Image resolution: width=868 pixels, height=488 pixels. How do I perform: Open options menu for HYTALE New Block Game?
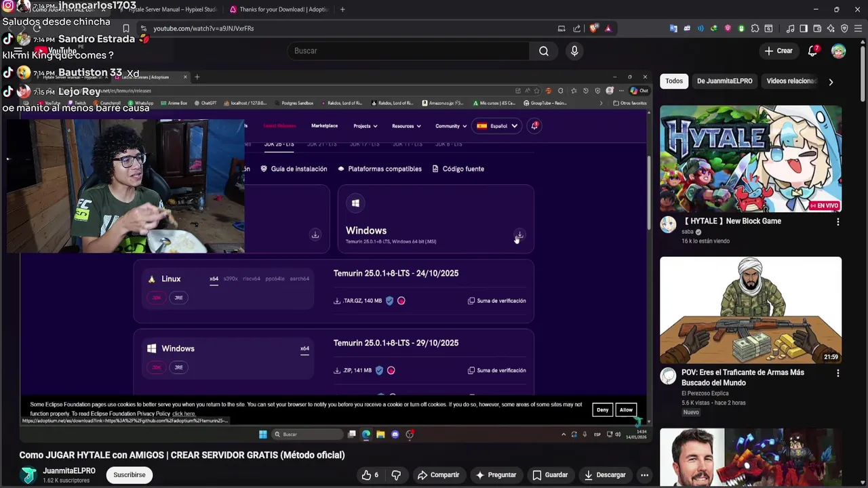[x=837, y=222]
